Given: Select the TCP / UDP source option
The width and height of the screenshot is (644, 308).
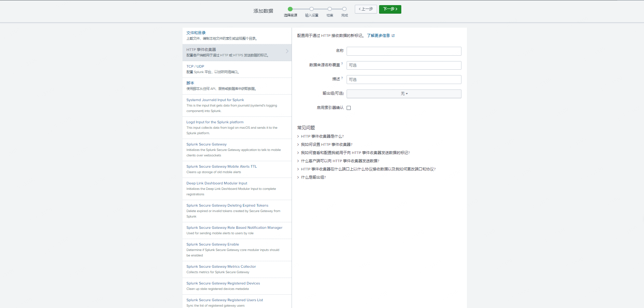Looking at the screenshot, I should pos(195,67).
